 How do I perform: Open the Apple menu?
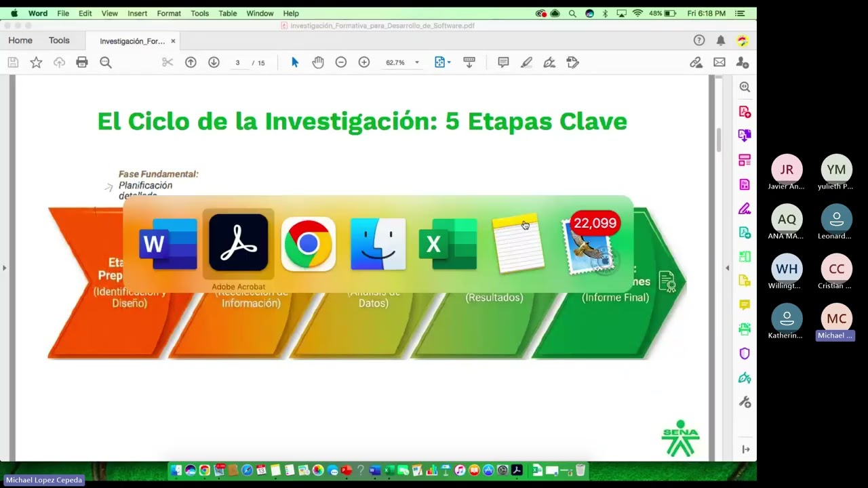14,14
